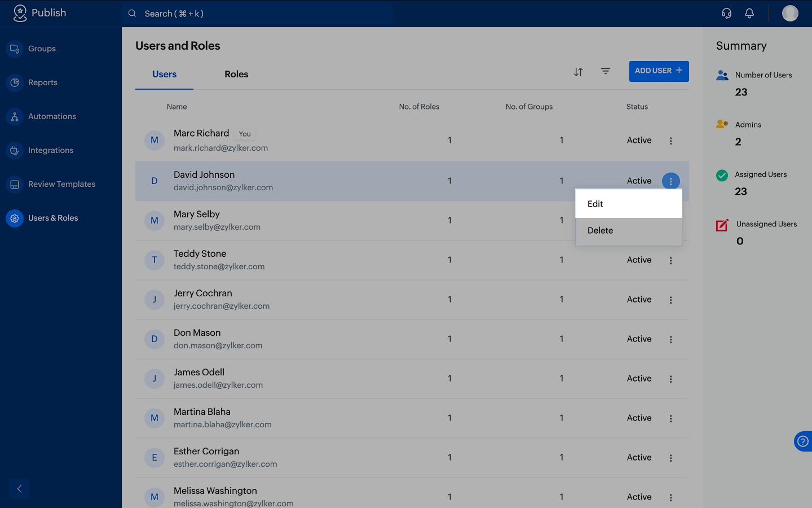Viewport: 812px width, 508px height.
Task: Click the ADD USER button
Action: click(x=659, y=71)
